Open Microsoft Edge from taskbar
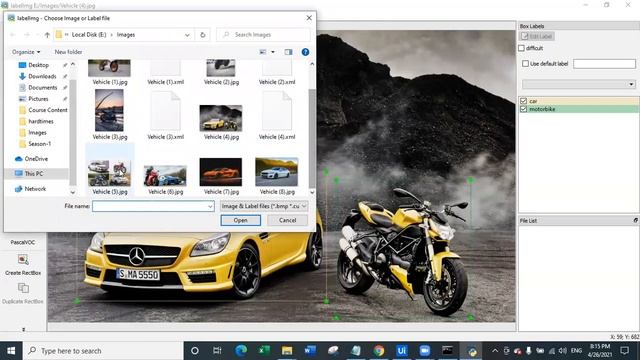Viewport: 640px width, 360px height. coord(241,351)
